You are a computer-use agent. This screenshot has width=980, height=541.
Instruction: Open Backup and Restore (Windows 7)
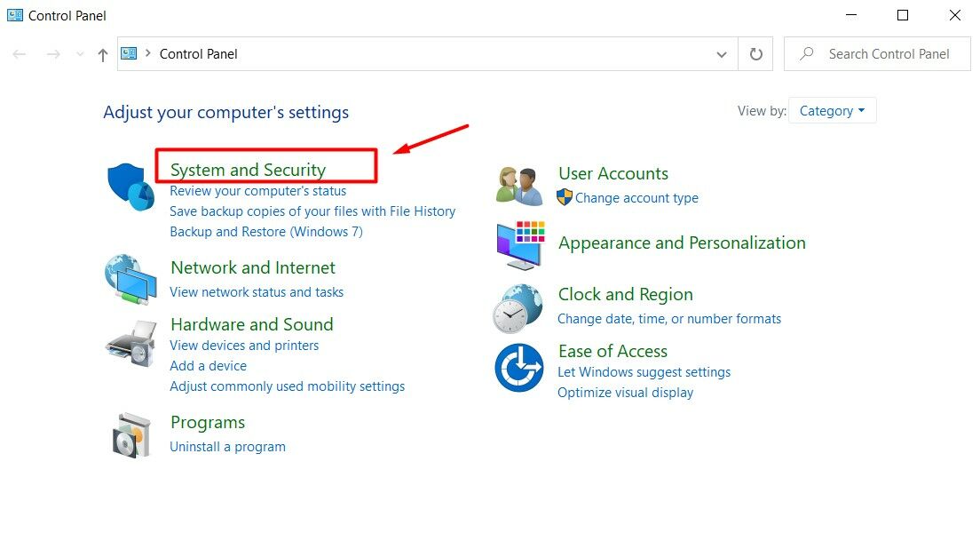[266, 231]
